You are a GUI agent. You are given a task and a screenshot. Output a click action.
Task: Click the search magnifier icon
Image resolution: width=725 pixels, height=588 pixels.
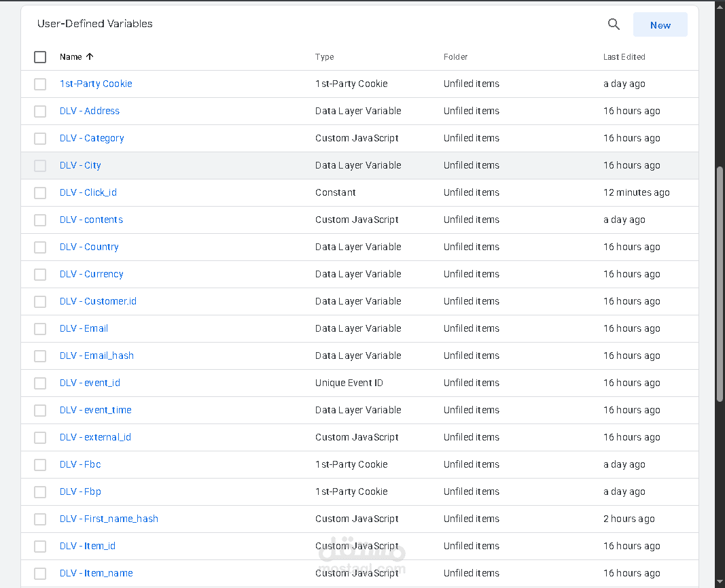coord(614,24)
